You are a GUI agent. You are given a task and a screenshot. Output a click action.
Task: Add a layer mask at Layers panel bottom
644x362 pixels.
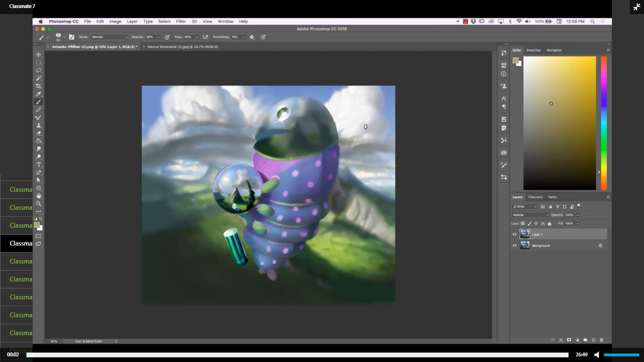click(x=569, y=340)
